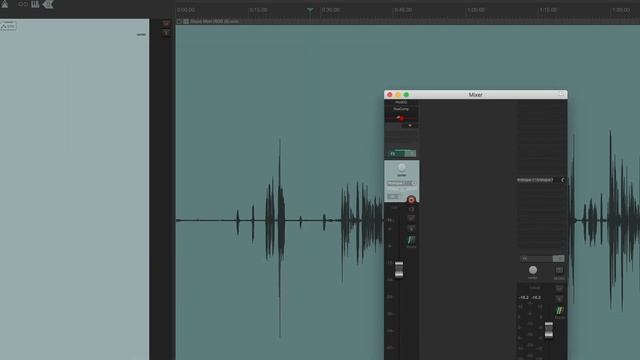The image size is (640, 360).
Task: Toggle the snap icon in the toolbar
Action: click(x=48, y=4)
